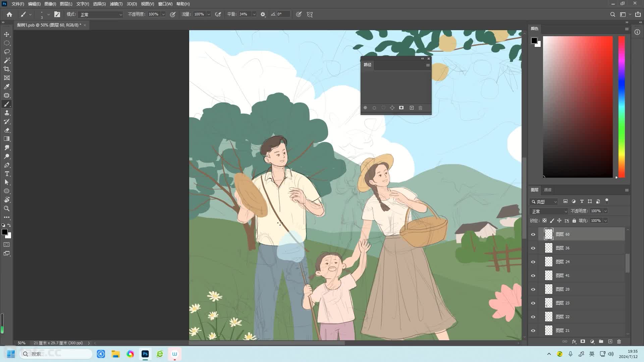This screenshot has width=644, height=362.
Task: Create new layer in Layers panel
Action: 610,342
